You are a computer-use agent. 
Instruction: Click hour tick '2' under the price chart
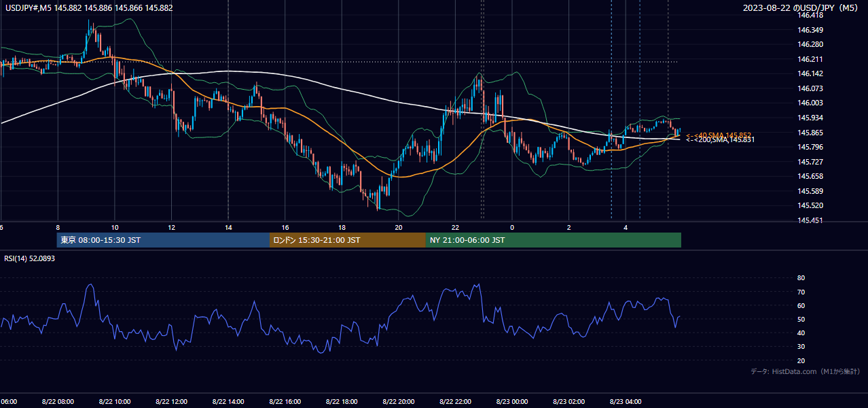569,227
